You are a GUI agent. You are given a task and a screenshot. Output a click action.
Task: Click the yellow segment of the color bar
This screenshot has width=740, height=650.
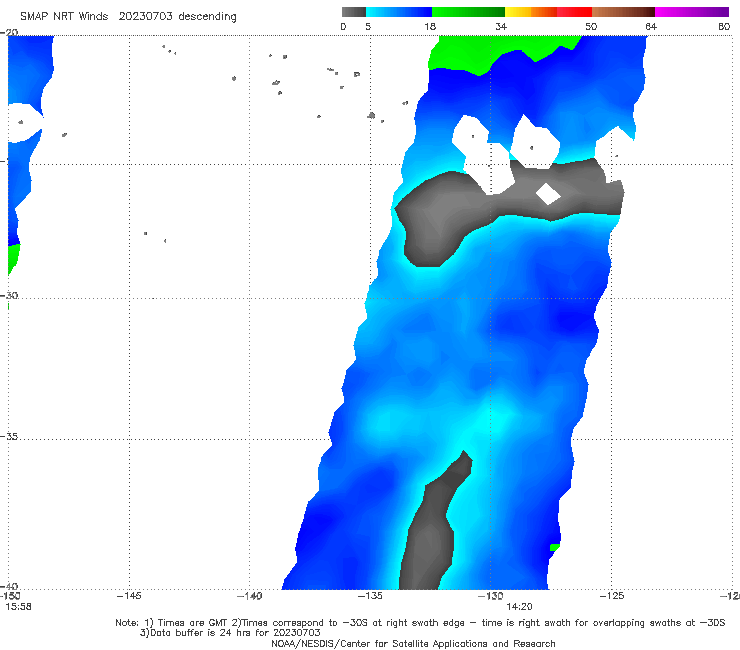pyautogui.click(x=518, y=12)
